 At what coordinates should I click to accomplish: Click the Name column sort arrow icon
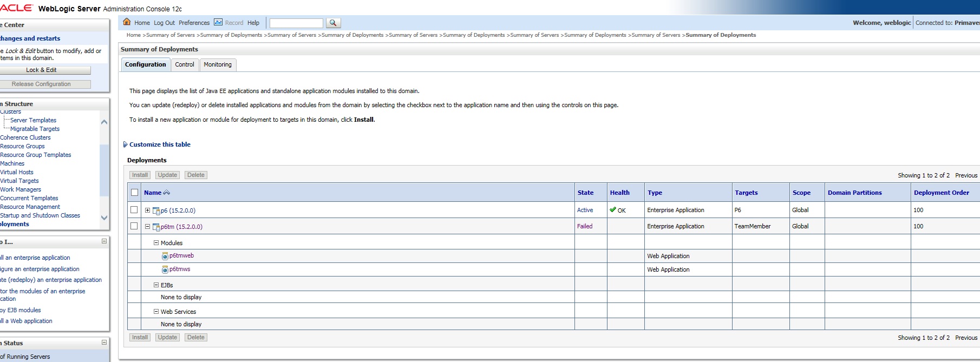pyautogui.click(x=167, y=193)
